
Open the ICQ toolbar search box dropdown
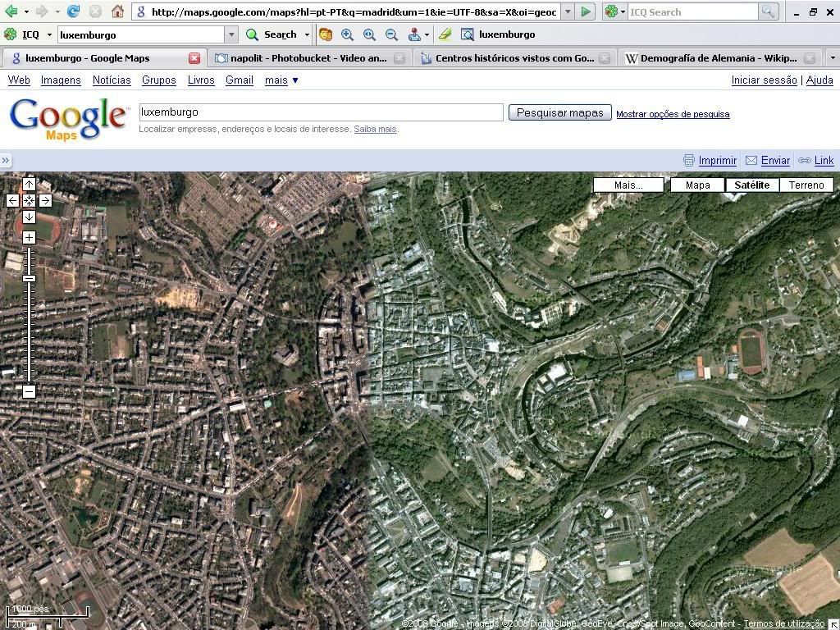click(231, 34)
